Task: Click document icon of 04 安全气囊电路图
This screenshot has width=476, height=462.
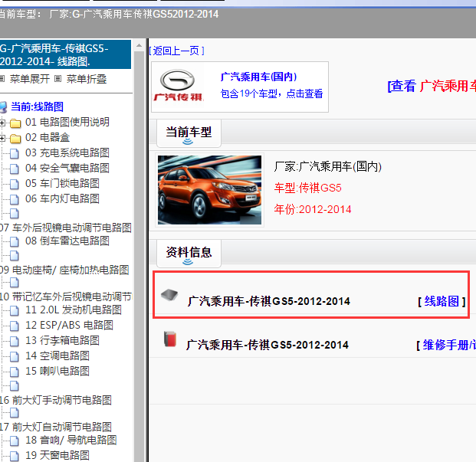Action: [15, 169]
